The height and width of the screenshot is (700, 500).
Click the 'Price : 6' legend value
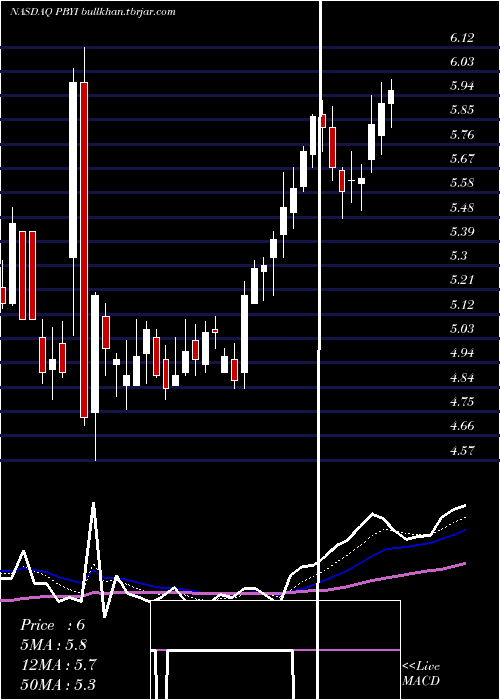tap(52, 625)
